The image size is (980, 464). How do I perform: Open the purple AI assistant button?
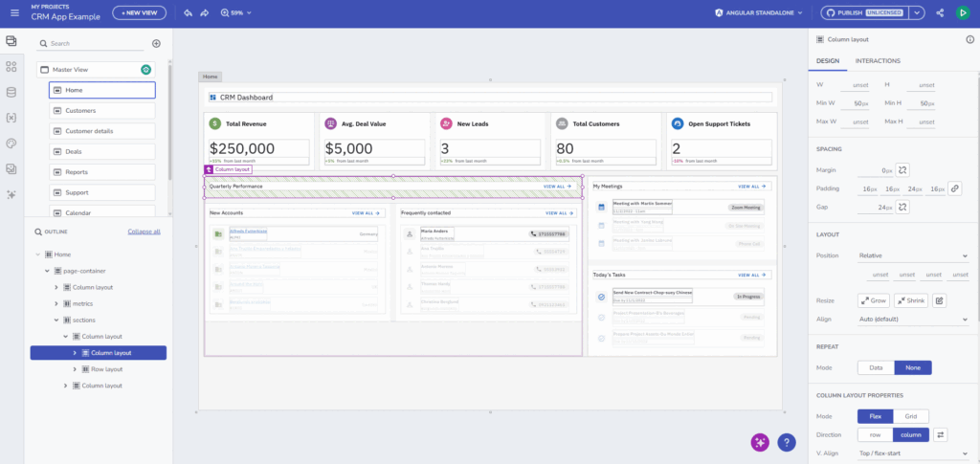click(760, 442)
